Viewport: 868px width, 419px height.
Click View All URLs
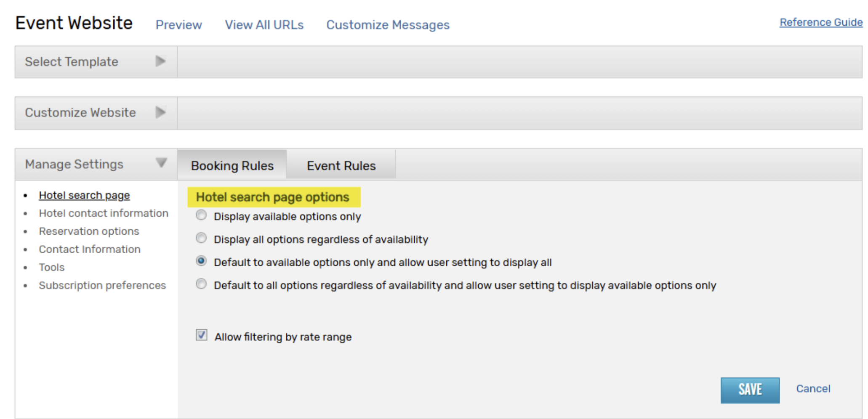[264, 25]
